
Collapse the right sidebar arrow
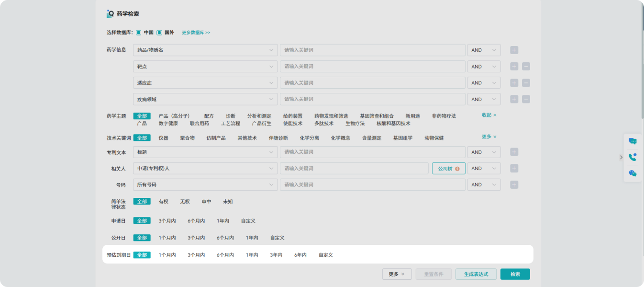pyautogui.click(x=621, y=157)
